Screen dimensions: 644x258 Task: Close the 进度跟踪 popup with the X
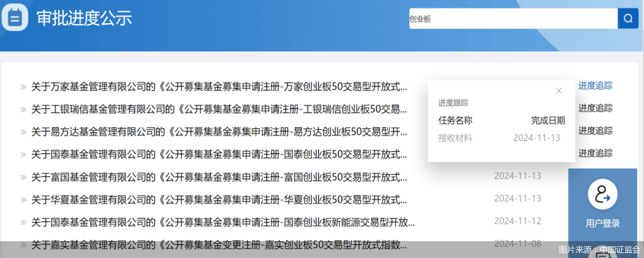(559, 91)
